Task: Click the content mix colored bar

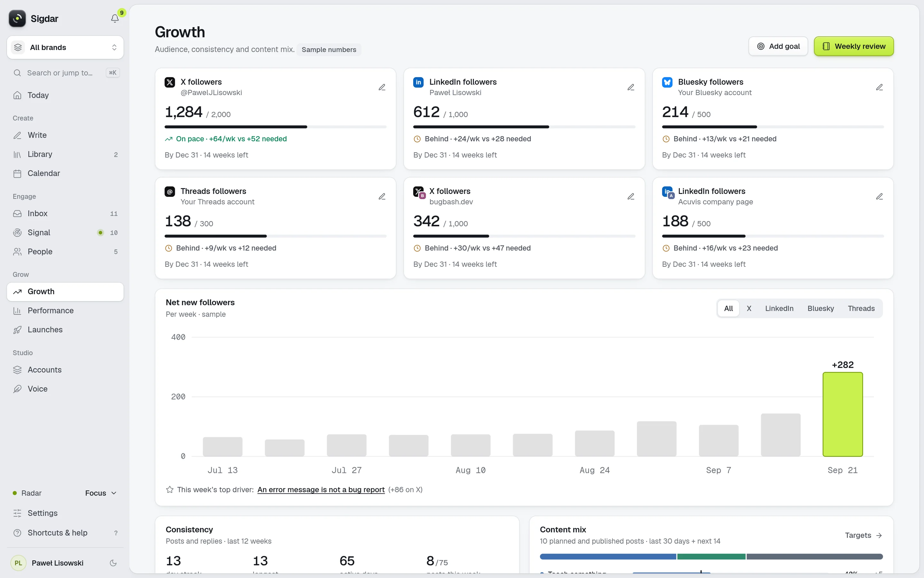Action: point(711,556)
